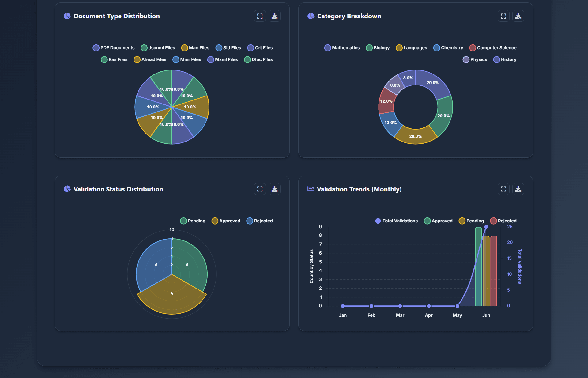Click the 20.0% Mathematics donut segment
588x378 pixels.
coord(433,83)
